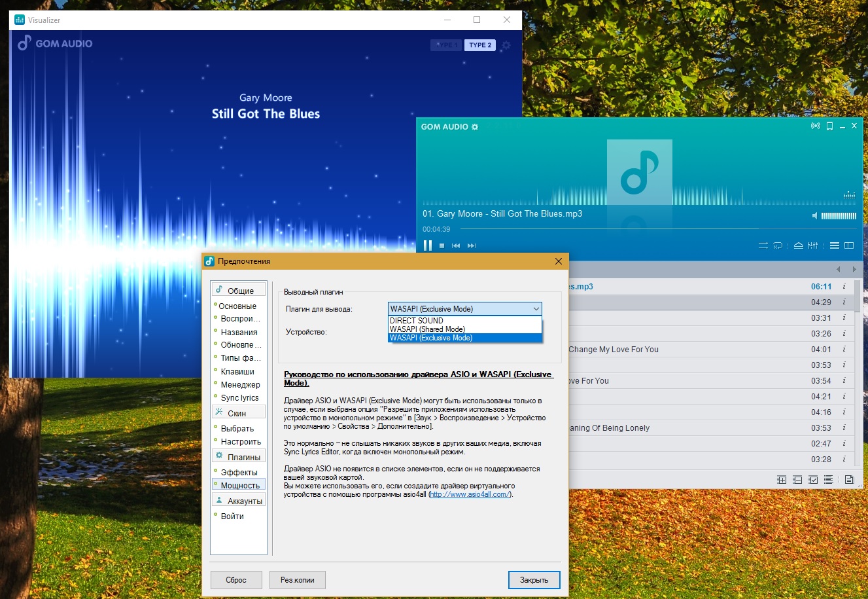Click the remove files minus icon in playlist
868x599 pixels.
click(x=797, y=480)
